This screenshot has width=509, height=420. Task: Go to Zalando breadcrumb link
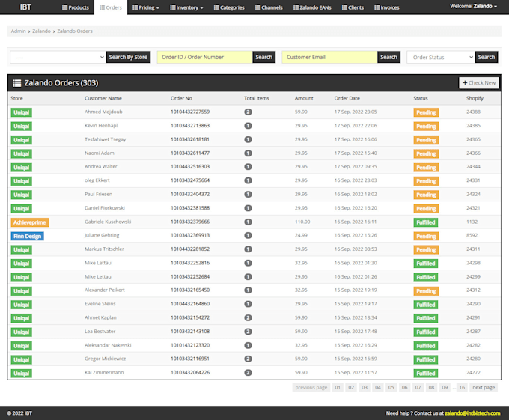click(x=41, y=31)
